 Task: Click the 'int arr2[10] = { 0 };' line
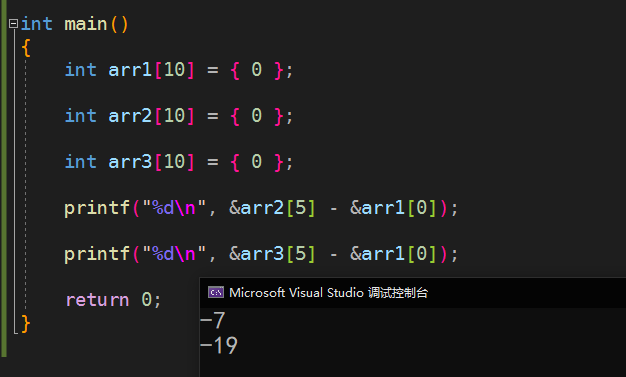tap(179, 116)
